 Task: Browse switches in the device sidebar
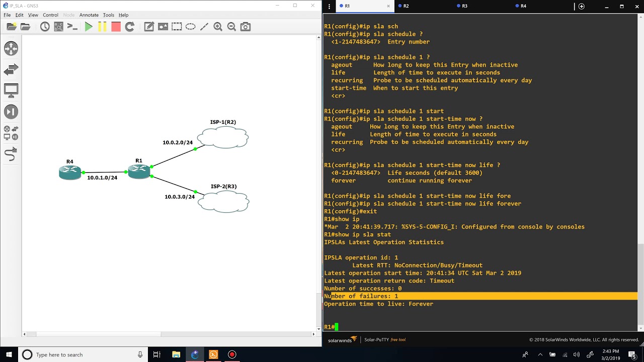(11, 70)
